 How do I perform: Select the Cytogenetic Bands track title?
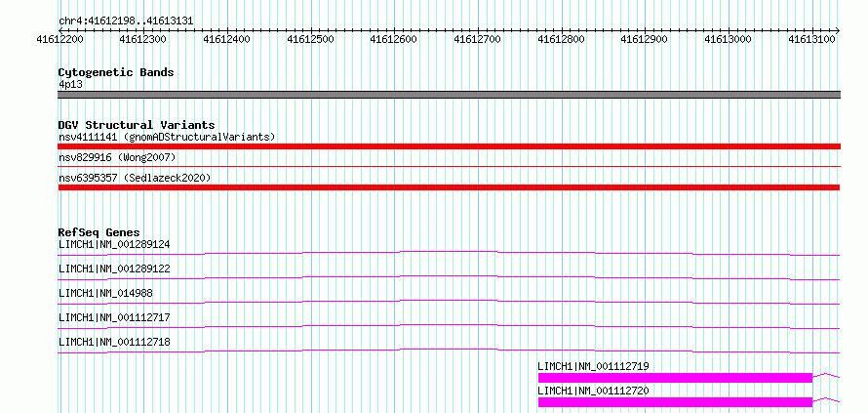click(x=116, y=72)
